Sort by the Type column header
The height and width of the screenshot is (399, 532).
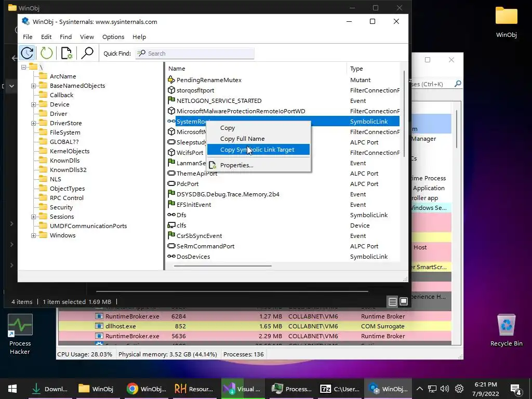click(x=374, y=69)
